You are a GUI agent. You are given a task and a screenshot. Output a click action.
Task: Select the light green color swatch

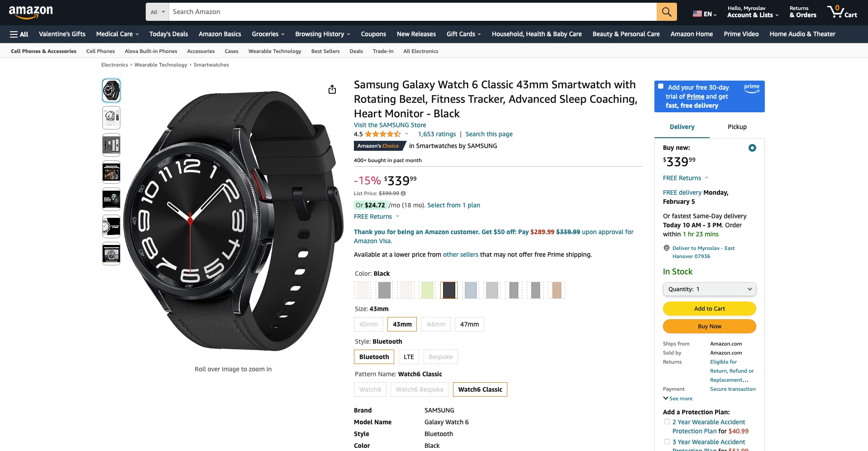(428, 290)
